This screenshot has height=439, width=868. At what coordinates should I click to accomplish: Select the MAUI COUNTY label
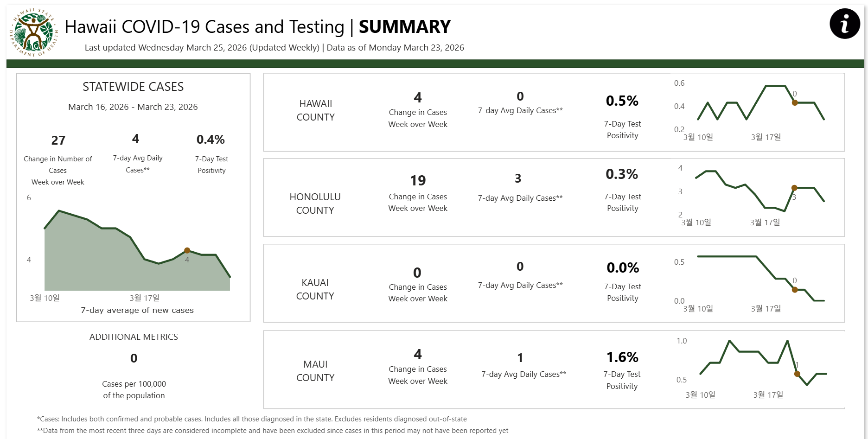[315, 371]
